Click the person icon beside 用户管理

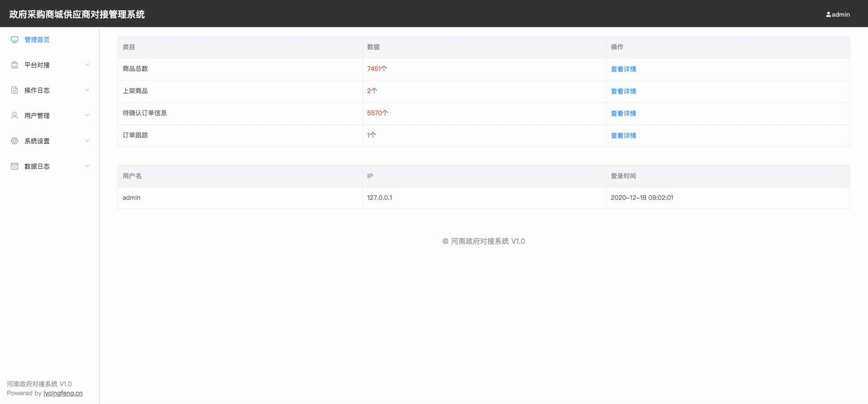pos(14,115)
